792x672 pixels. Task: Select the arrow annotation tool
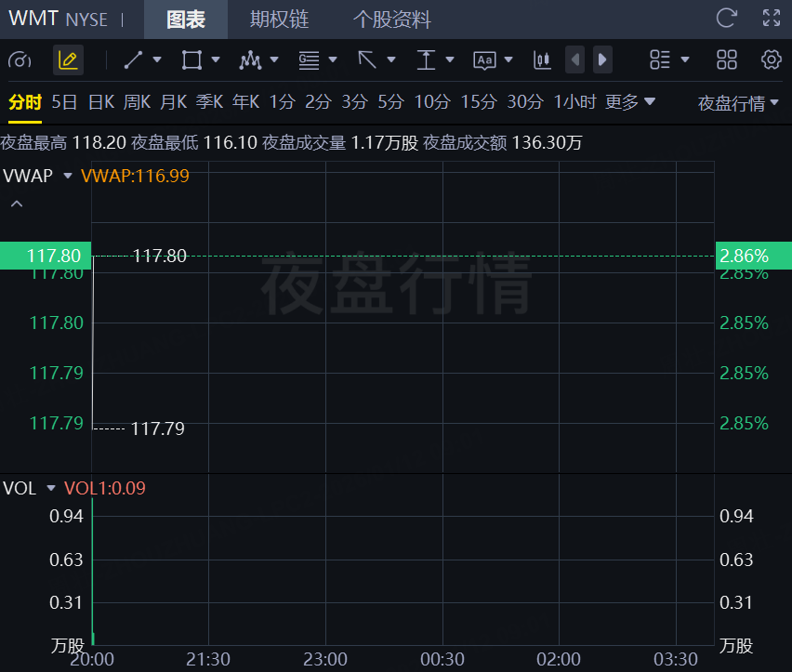[x=367, y=60]
